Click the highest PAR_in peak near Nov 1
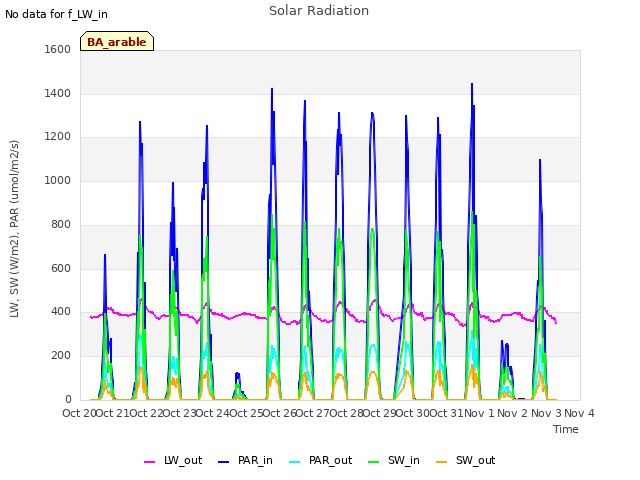This screenshot has height=480, width=640. [472, 84]
